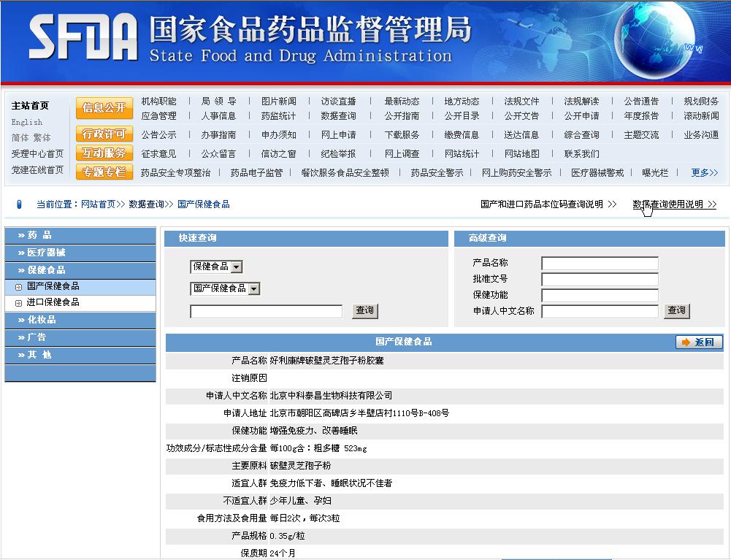Click 查询 button in quick search
The image size is (731, 560).
pos(364,311)
